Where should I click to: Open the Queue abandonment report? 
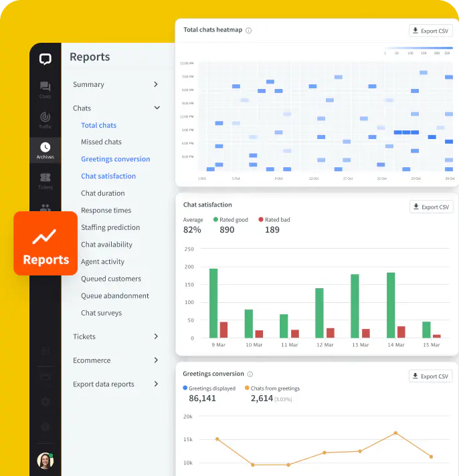pyautogui.click(x=115, y=295)
